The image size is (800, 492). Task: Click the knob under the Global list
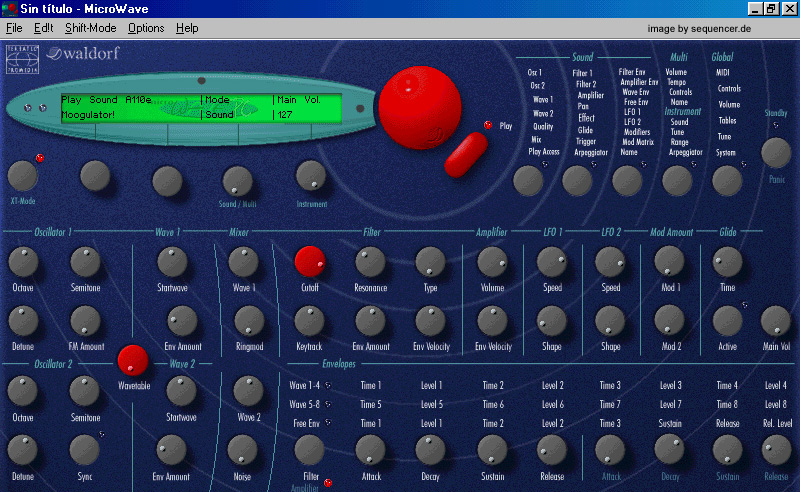coord(727,181)
